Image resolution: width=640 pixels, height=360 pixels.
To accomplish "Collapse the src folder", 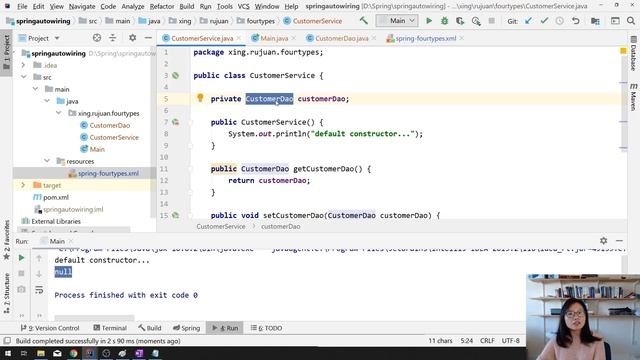I will [23, 77].
